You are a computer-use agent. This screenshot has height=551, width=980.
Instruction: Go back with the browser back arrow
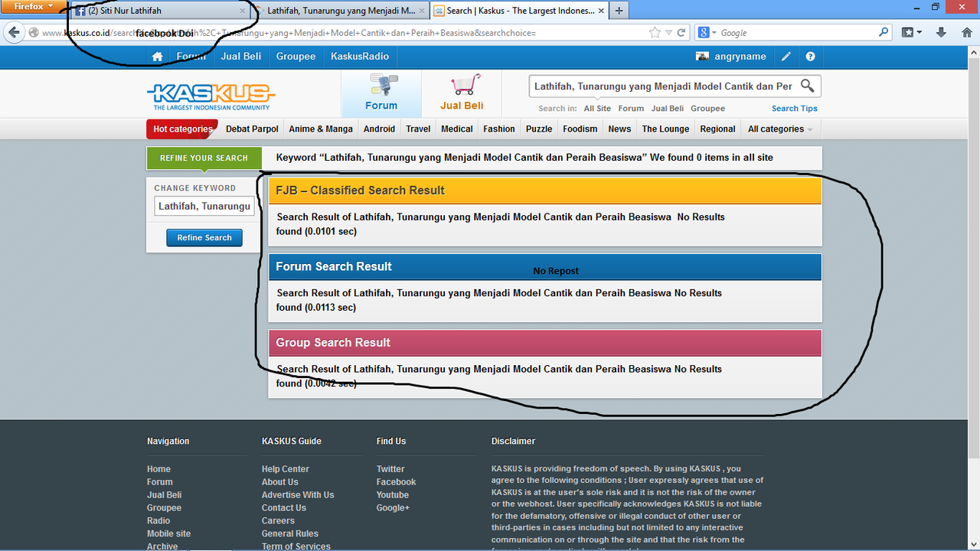tap(13, 32)
